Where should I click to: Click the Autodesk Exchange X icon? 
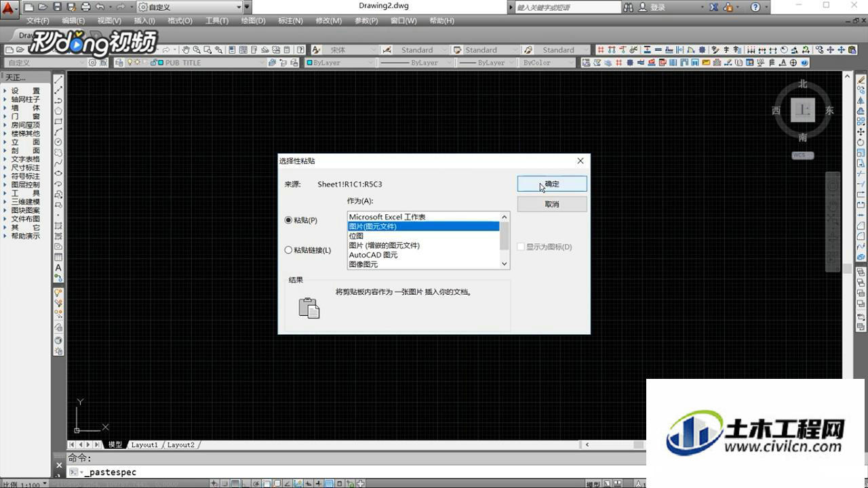714,7
